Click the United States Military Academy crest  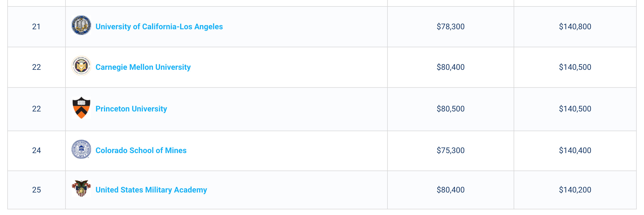81,189
